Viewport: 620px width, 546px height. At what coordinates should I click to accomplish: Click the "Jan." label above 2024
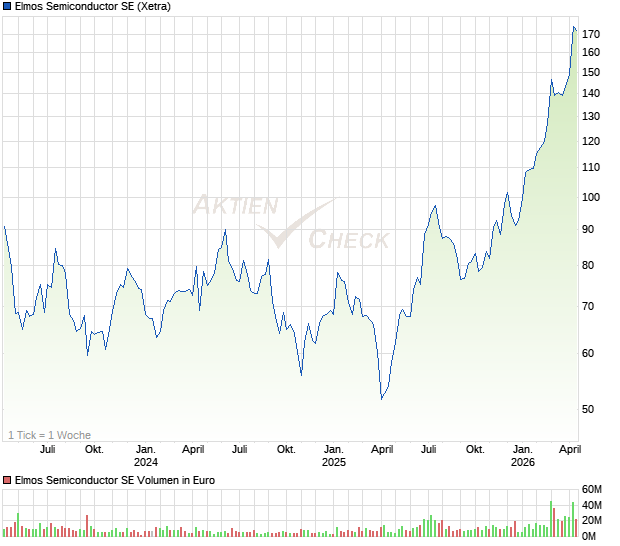coord(146,450)
